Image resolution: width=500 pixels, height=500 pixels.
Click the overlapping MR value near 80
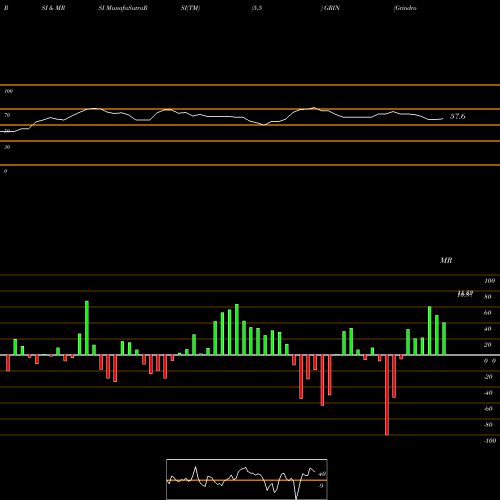(x=465, y=294)
